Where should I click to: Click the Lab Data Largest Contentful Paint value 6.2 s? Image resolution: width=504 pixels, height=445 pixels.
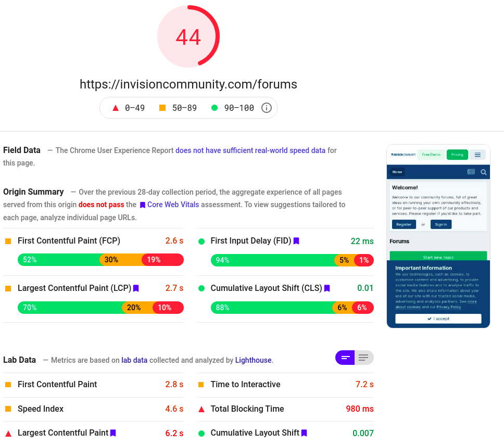coord(174,433)
